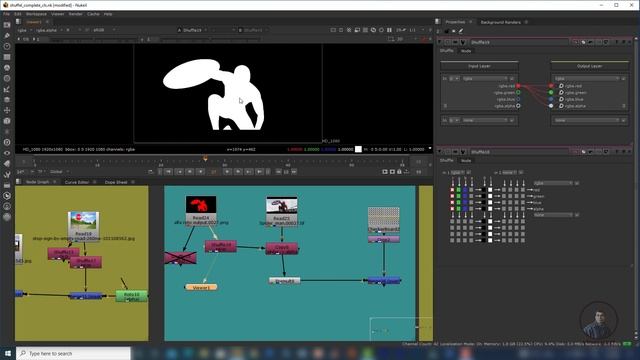Open the Transform nodes toolbar icon
The image size is (640, 360).
(7, 110)
